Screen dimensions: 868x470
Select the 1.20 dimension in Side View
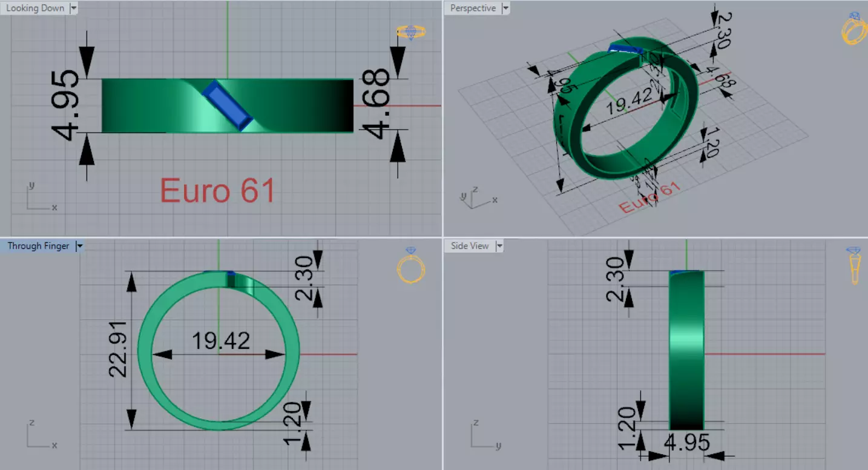(x=626, y=428)
